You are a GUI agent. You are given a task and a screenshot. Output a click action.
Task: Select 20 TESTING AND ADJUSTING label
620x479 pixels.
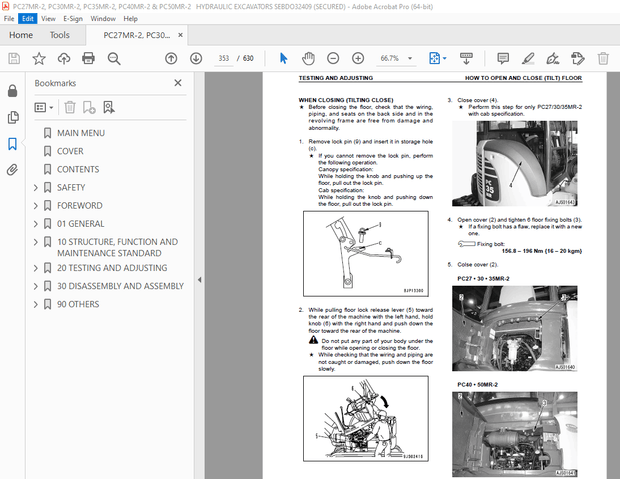pyautogui.click(x=112, y=268)
